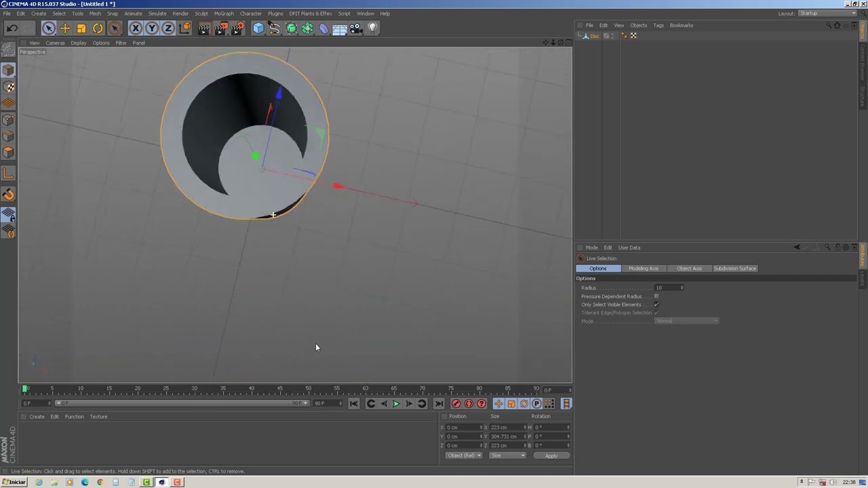
Task: Open Object Manager Tags menu
Action: pyautogui.click(x=658, y=25)
